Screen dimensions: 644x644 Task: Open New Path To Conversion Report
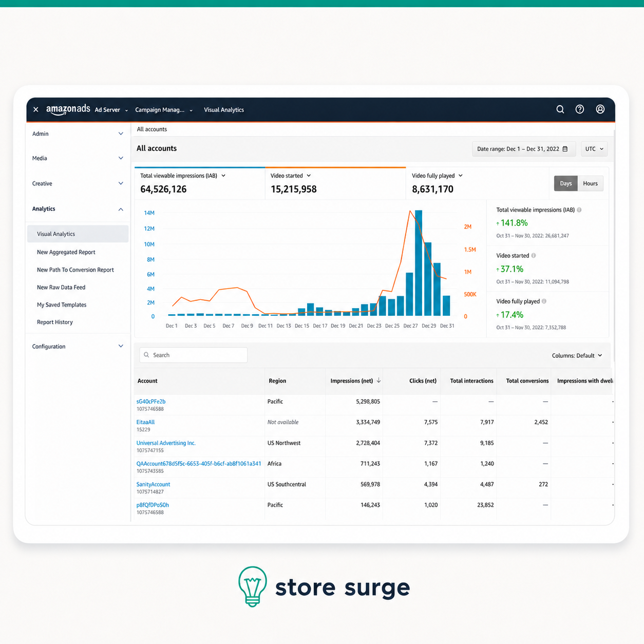(x=75, y=270)
